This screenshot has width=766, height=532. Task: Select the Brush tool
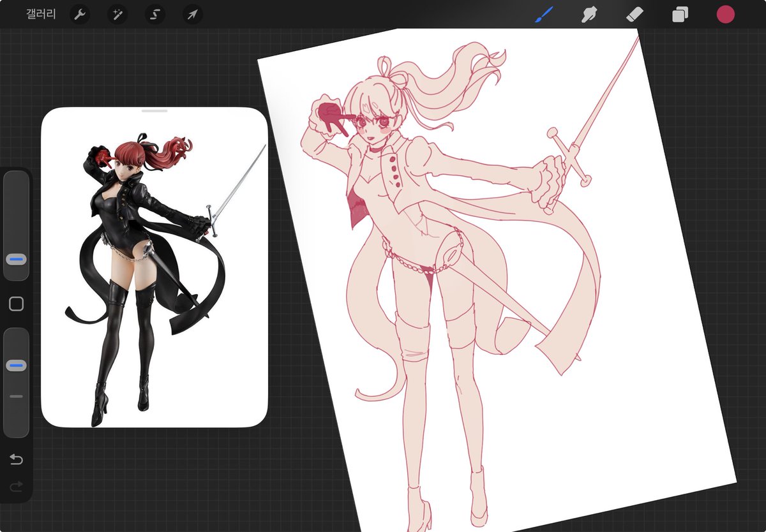click(x=544, y=14)
